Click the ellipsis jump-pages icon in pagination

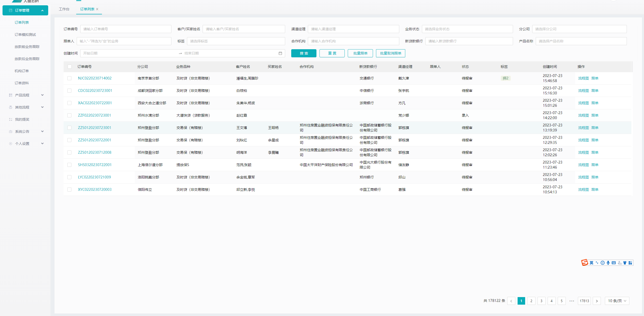point(572,301)
